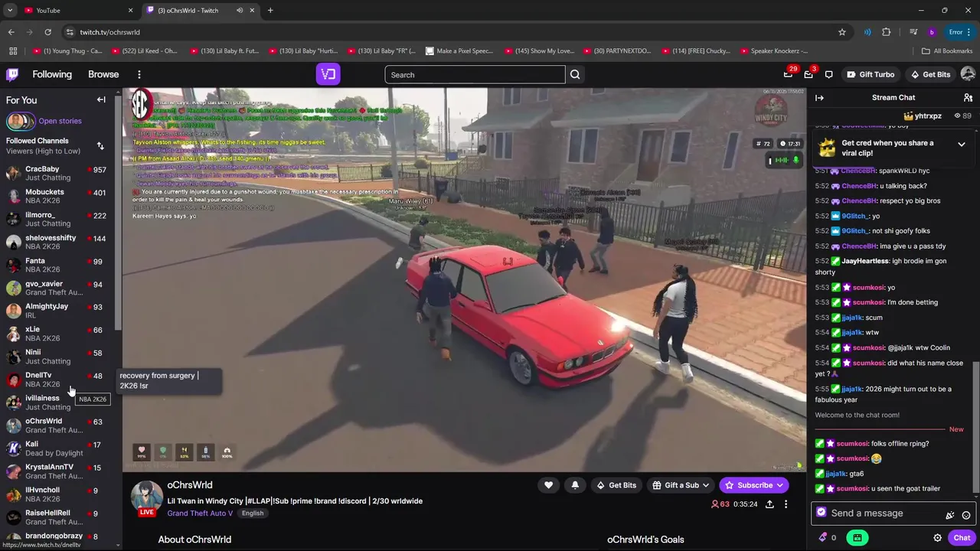Open Gift a Sub dropdown

(x=680, y=485)
